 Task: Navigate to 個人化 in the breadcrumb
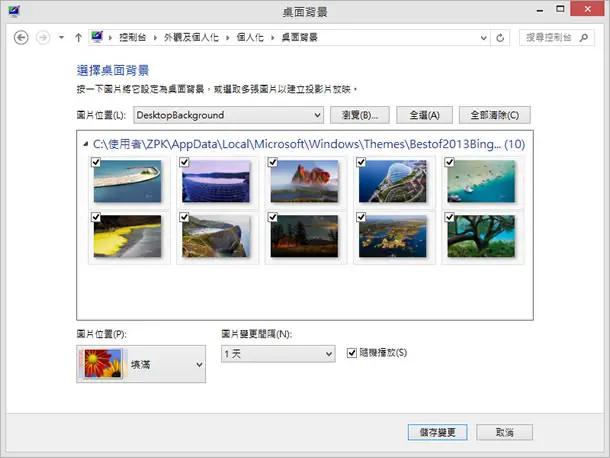(250, 37)
